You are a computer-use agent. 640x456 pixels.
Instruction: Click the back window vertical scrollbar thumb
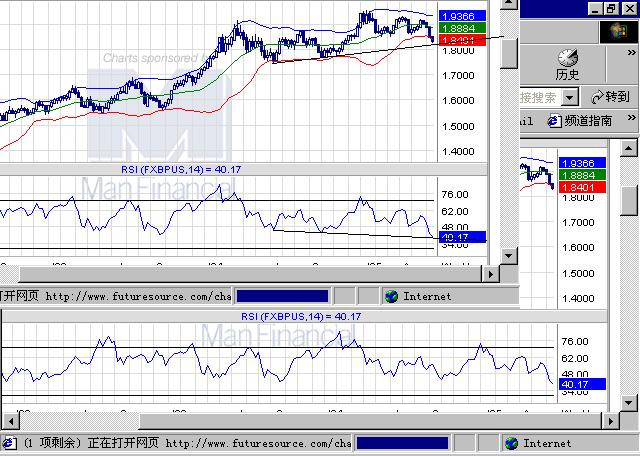pos(629,200)
